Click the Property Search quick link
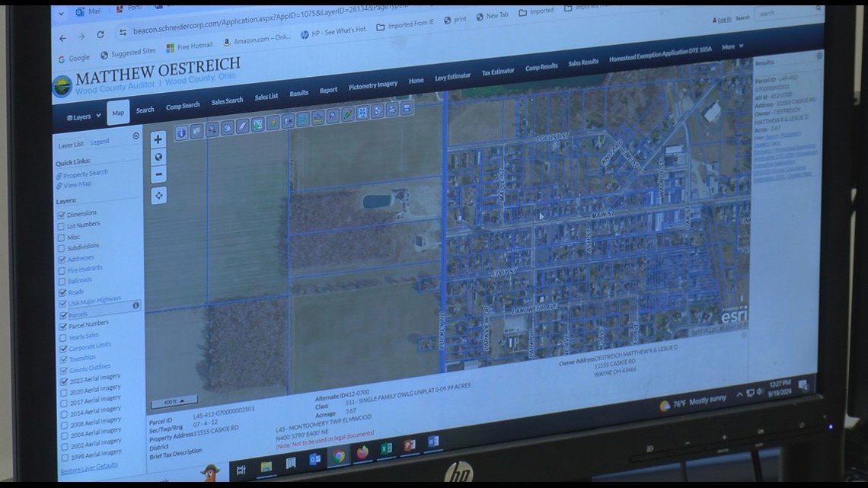This screenshot has width=868, height=488. click(85, 174)
